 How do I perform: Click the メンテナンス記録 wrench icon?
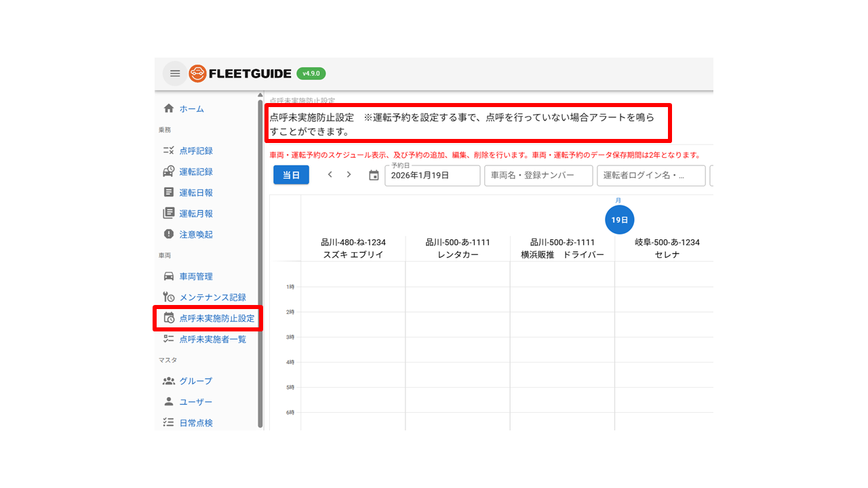point(169,297)
